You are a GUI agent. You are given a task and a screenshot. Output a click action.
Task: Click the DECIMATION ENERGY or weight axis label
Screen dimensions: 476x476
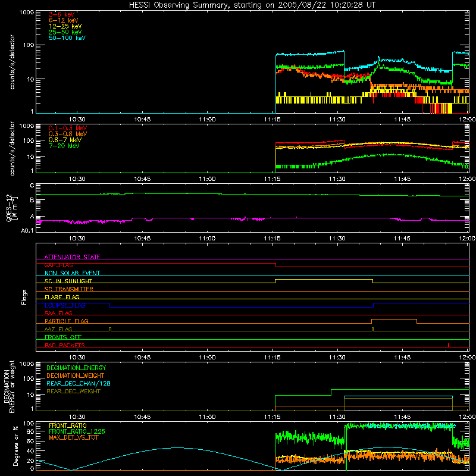click(9, 387)
